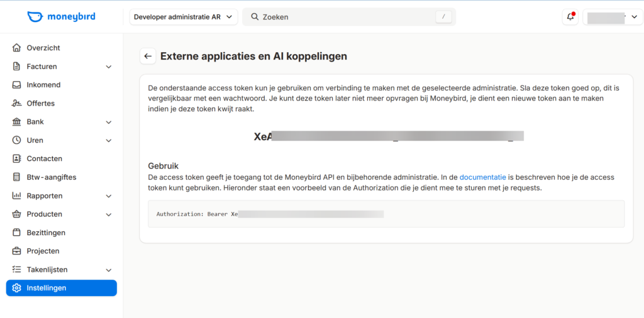Click the Producten basket icon
Viewport: 644px width, 318px height.
(x=16, y=214)
